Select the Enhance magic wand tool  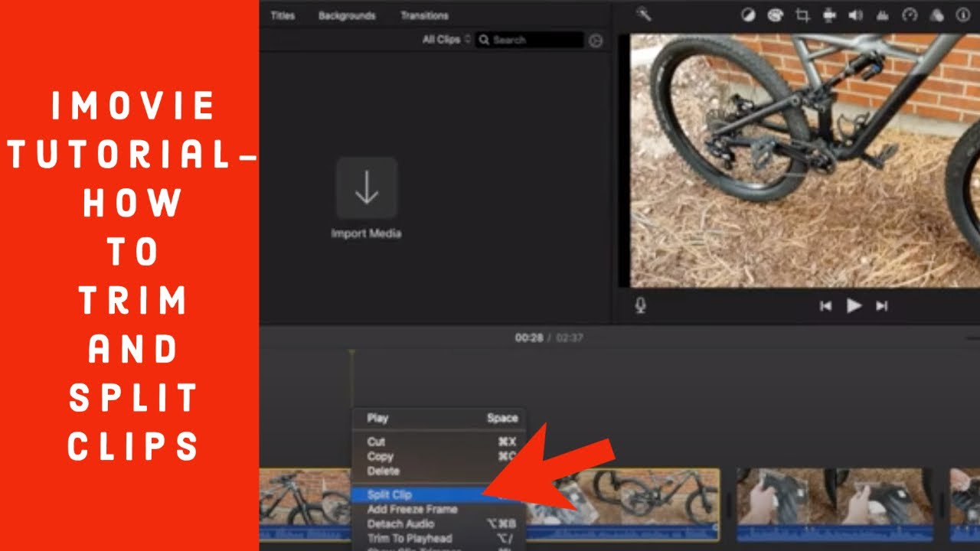(x=642, y=15)
